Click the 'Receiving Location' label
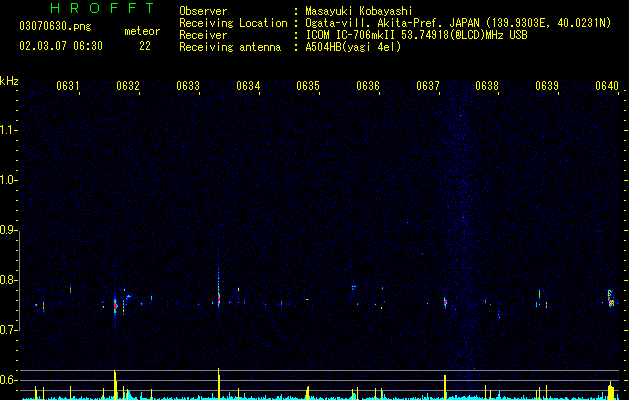Viewport: 629px width, 400px height. (233, 23)
